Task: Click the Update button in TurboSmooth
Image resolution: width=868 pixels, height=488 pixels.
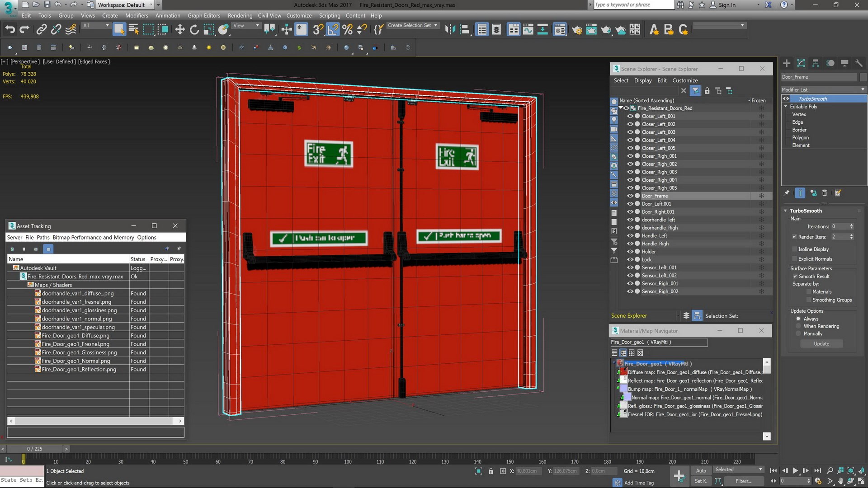Action: point(821,344)
